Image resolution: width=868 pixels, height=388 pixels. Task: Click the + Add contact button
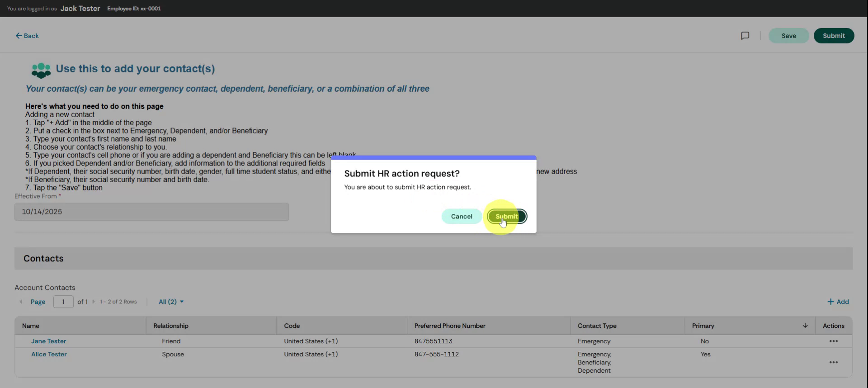click(838, 302)
